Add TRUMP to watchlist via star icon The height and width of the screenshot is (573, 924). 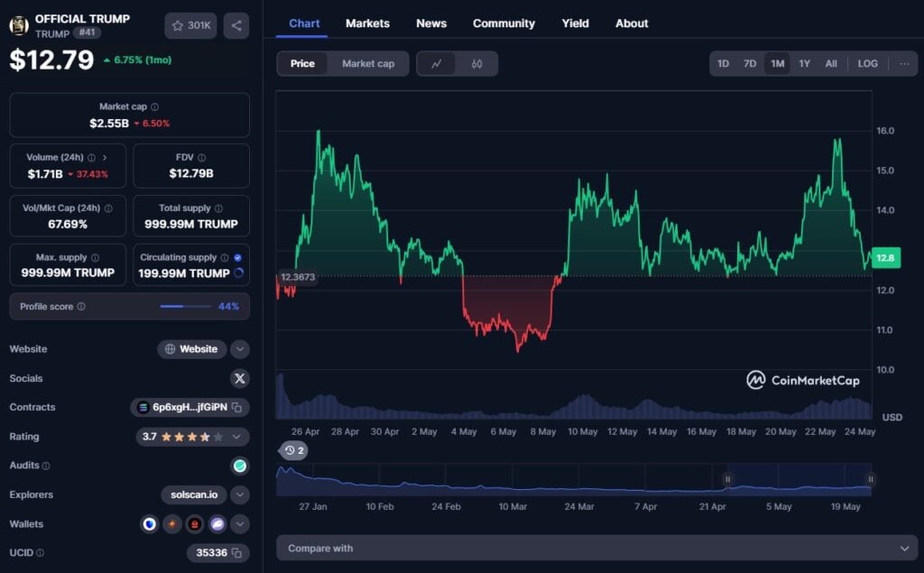pos(190,25)
